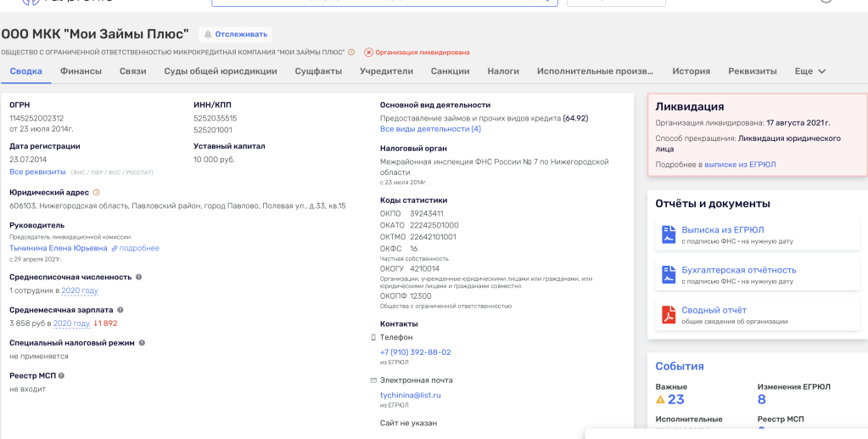The height and width of the screenshot is (439, 868).
Task: Click the help icon beside Среднесписочная численность
Action: click(138, 277)
